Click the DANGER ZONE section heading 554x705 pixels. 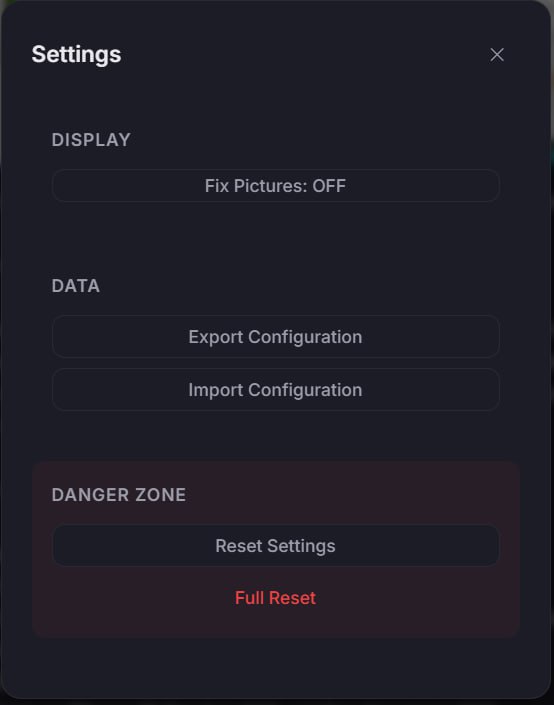[x=119, y=495]
